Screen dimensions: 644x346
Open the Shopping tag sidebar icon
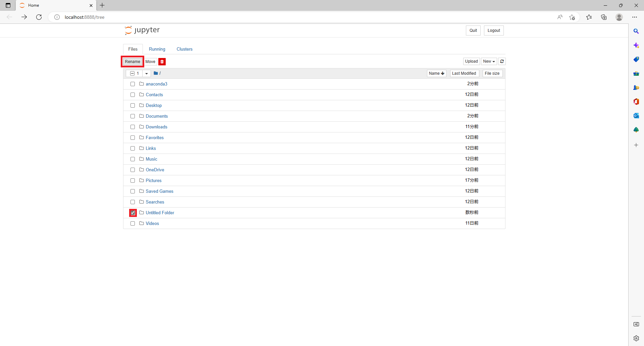(x=636, y=59)
